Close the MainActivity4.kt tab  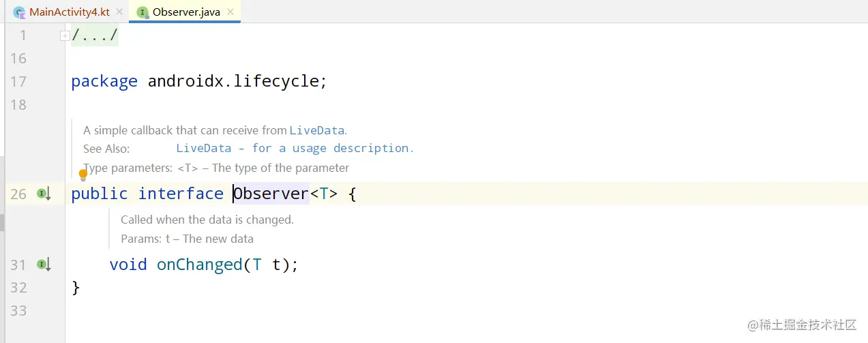tap(119, 12)
